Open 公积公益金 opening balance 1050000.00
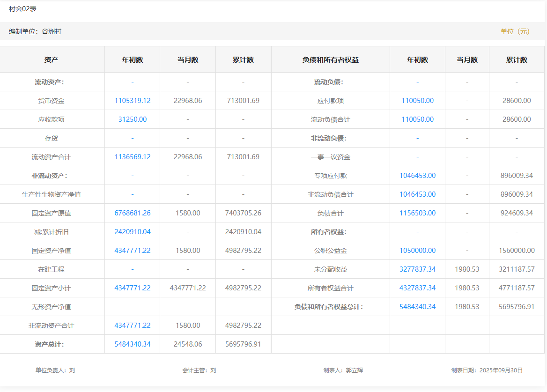The width and height of the screenshot is (547, 392). tap(417, 251)
